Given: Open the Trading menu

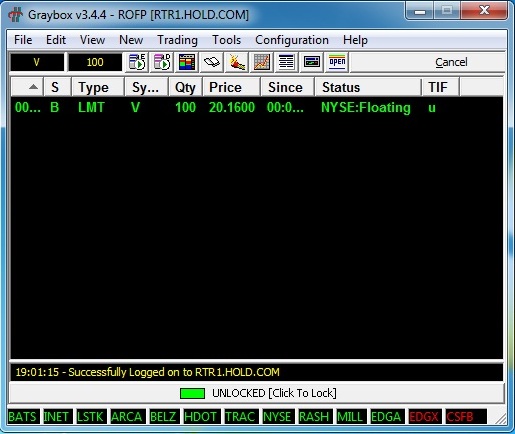Looking at the screenshot, I should pyautogui.click(x=178, y=40).
